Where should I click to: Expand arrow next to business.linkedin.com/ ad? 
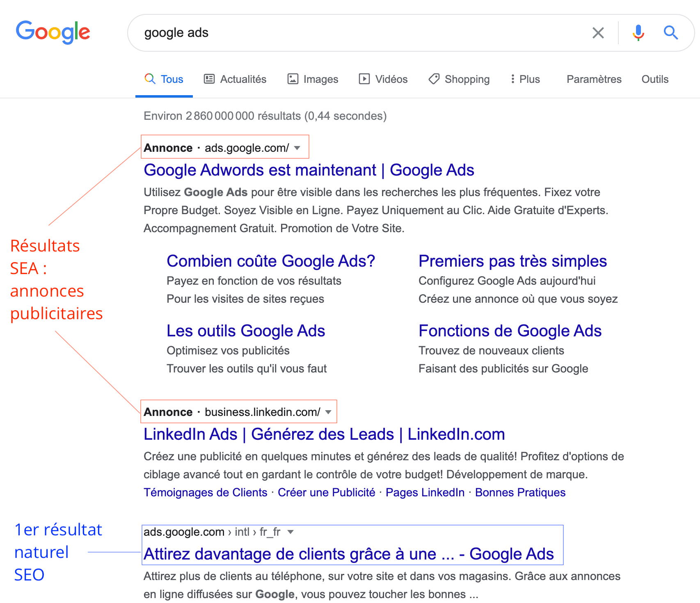point(328,412)
